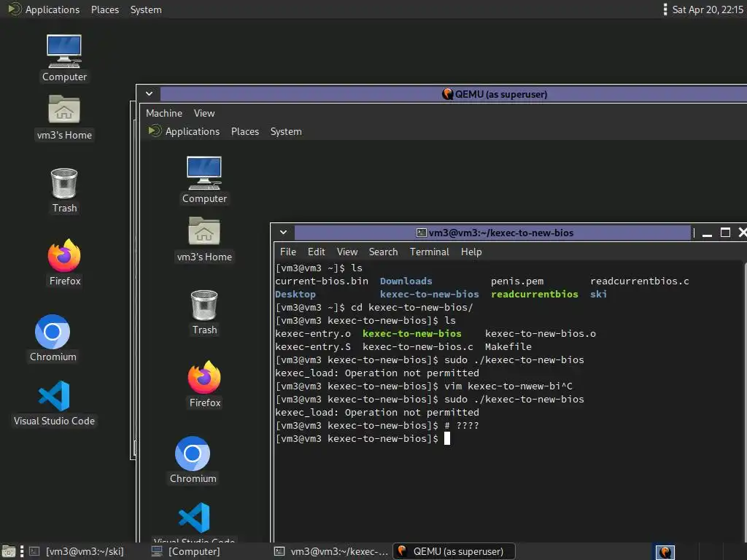Launch Firefox inside QEMU guest desktop
This screenshot has height=560, width=747.
(204, 378)
